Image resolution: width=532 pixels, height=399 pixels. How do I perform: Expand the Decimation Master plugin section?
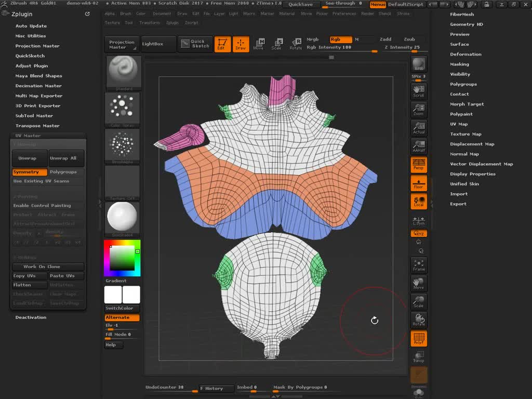pyautogui.click(x=38, y=86)
